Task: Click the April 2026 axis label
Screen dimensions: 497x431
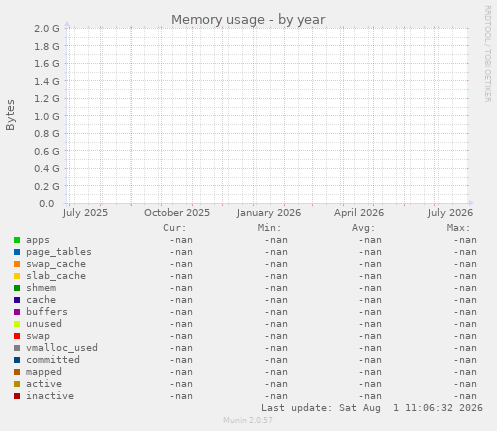Action: coord(359,213)
